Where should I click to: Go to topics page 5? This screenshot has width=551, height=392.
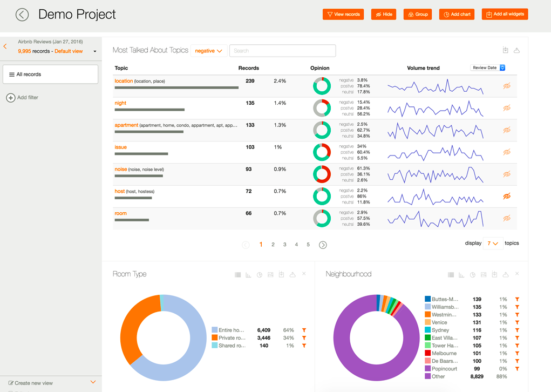click(x=308, y=245)
